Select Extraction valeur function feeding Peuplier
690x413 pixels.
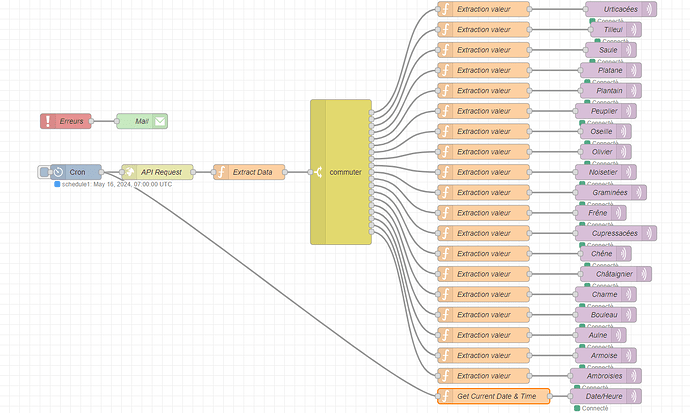coord(484,111)
